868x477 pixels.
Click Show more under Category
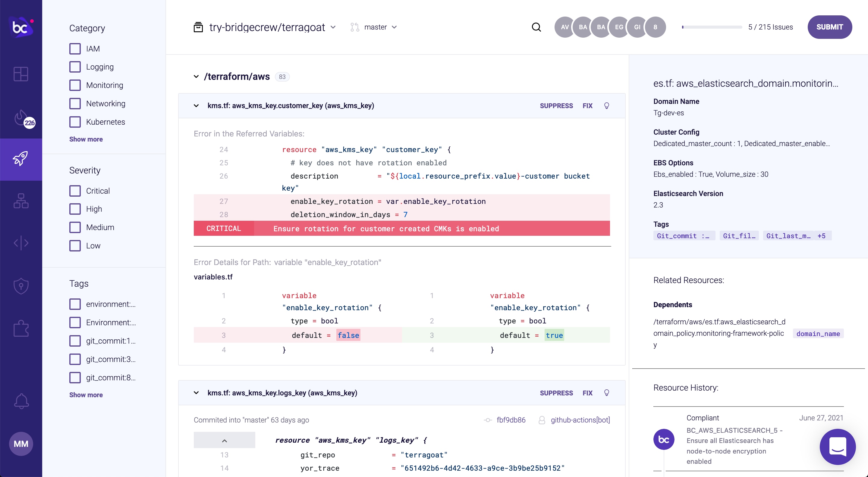(x=86, y=139)
